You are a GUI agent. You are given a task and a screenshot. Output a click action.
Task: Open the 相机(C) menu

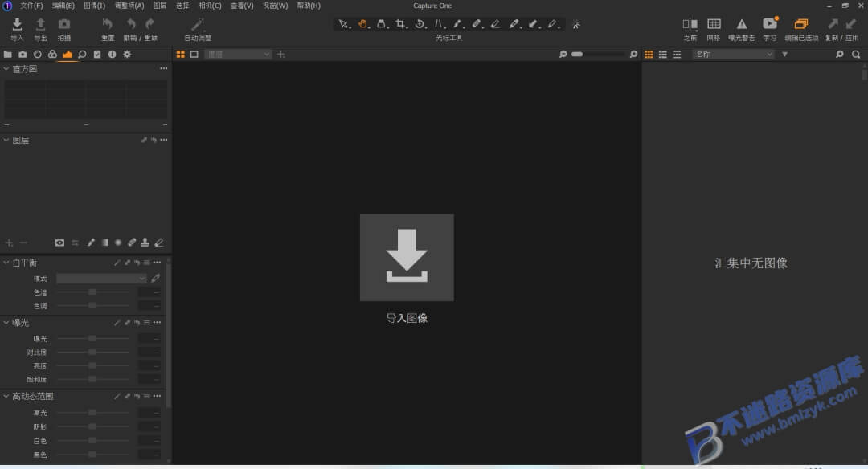click(x=210, y=6)
